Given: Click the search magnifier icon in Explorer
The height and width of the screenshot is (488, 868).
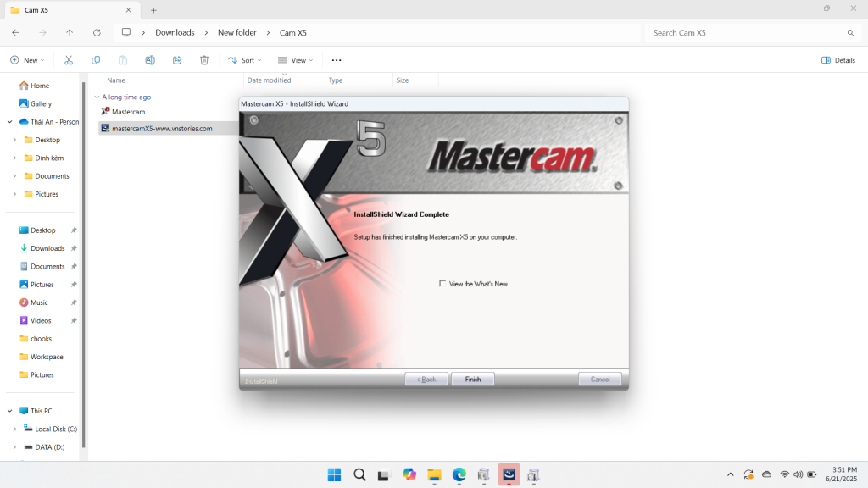Looking at the screenshot, I should coord(850,33).
